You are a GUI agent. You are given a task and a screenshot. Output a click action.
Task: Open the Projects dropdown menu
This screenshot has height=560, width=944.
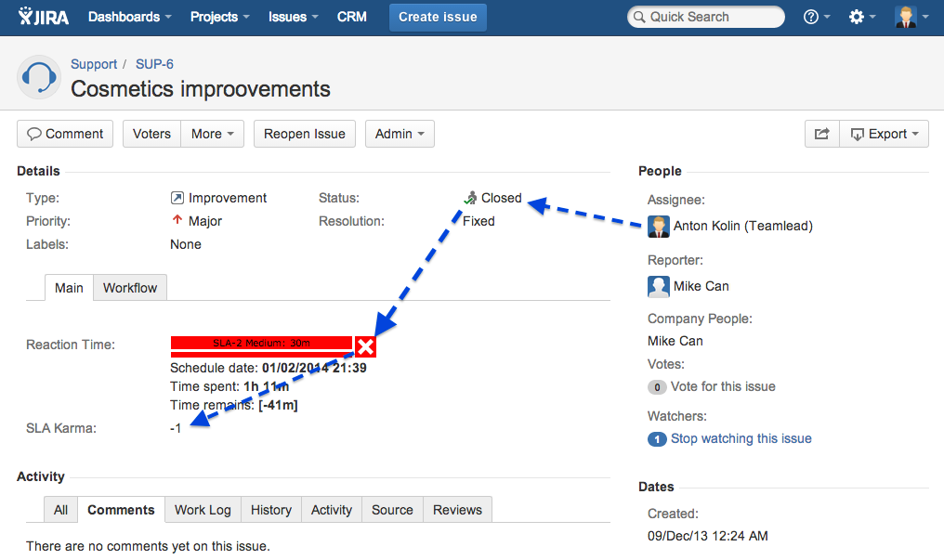click(220, 17)
